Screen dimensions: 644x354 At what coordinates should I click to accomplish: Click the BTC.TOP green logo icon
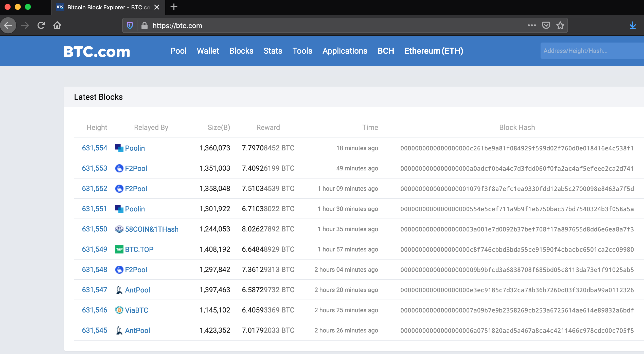[119, 249]
